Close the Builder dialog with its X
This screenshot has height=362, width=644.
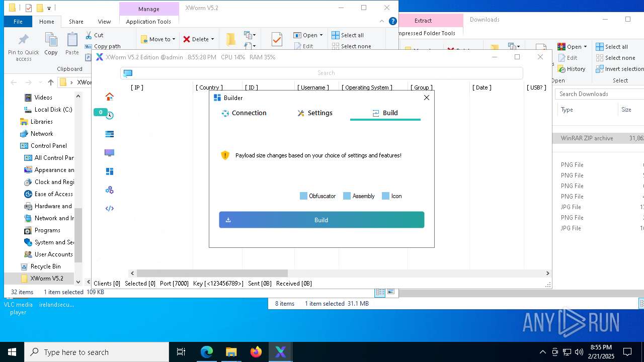point(427,98)
